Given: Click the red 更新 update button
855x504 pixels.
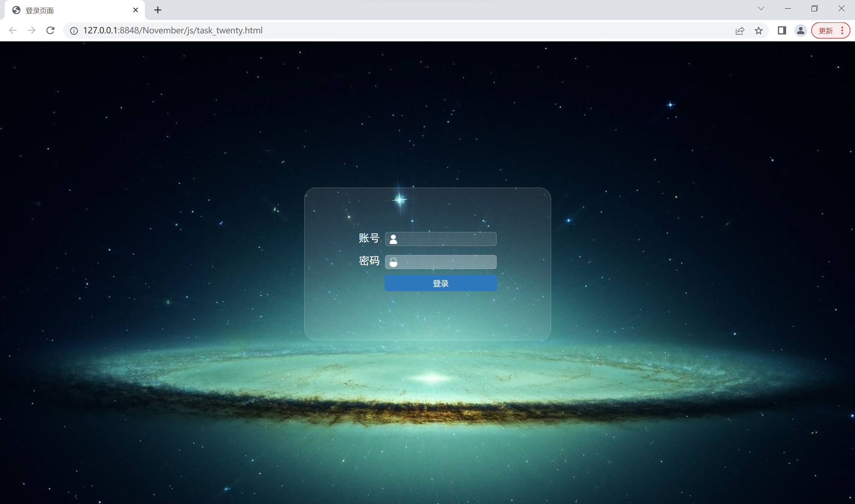Looking at the screenshot, I should (826, 31).
